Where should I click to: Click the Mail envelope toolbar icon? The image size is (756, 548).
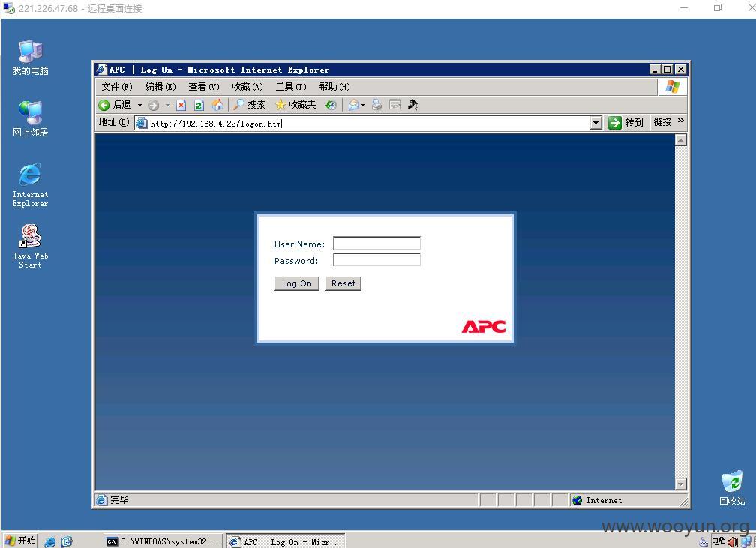point(354,105)
